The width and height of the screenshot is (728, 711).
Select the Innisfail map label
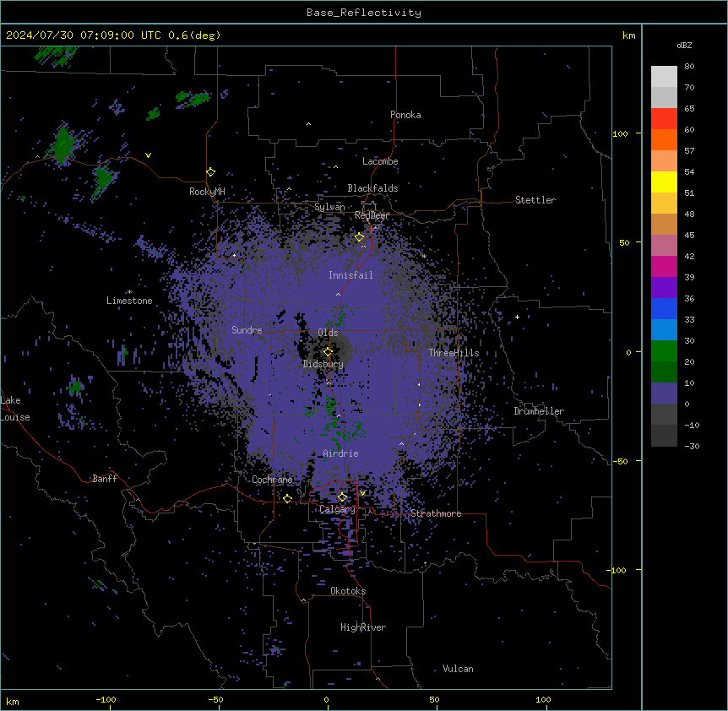(x=350, y=275)
